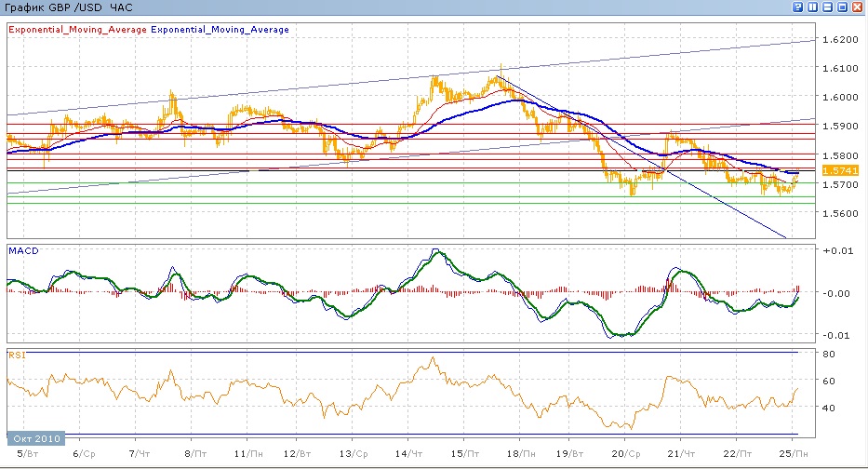Click the График GBP /USD ЧАС title
Image resolution: width=868 pixels, height=469 pixels.
(69, 7)
